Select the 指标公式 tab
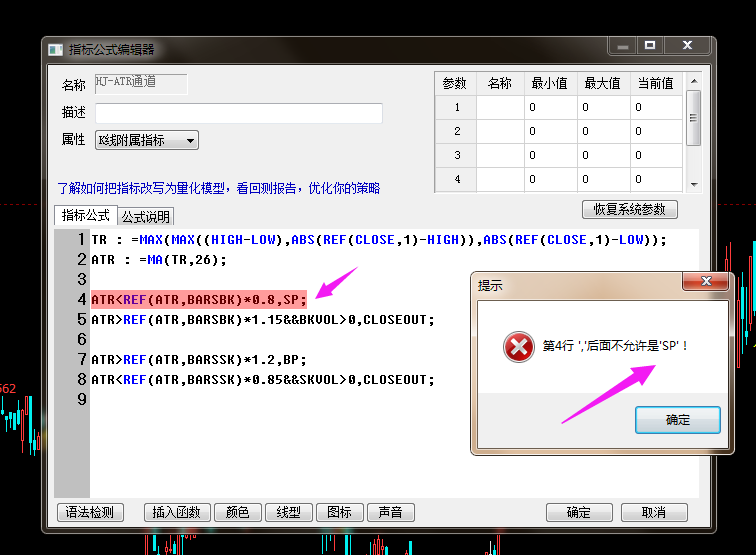This screenshot has width=756, height=555. tap(86, 215)
